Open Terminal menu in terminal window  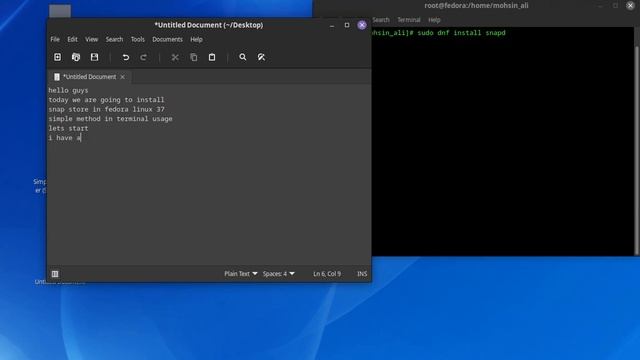click(x=409, y=20)
